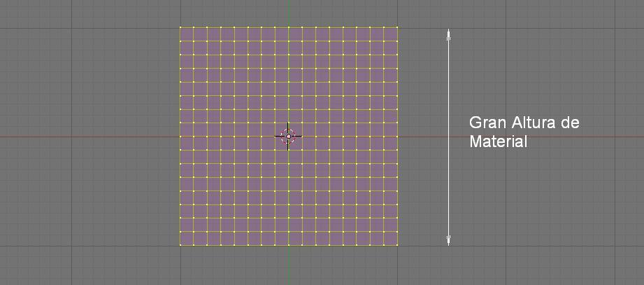Select left edge vertex on the red axis
The height and width of the screenshot is (285, 644).
pos(180,136)
